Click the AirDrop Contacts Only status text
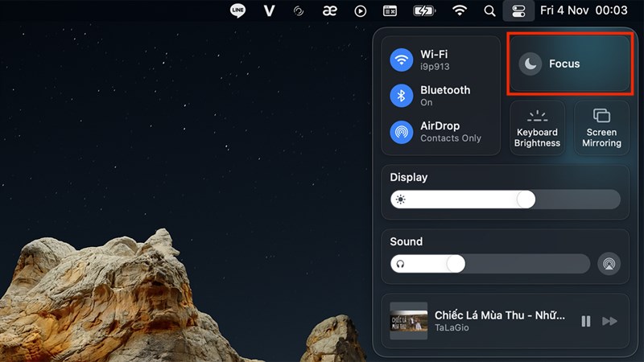This screenshot has height=362, width=644. pos(451,138)
